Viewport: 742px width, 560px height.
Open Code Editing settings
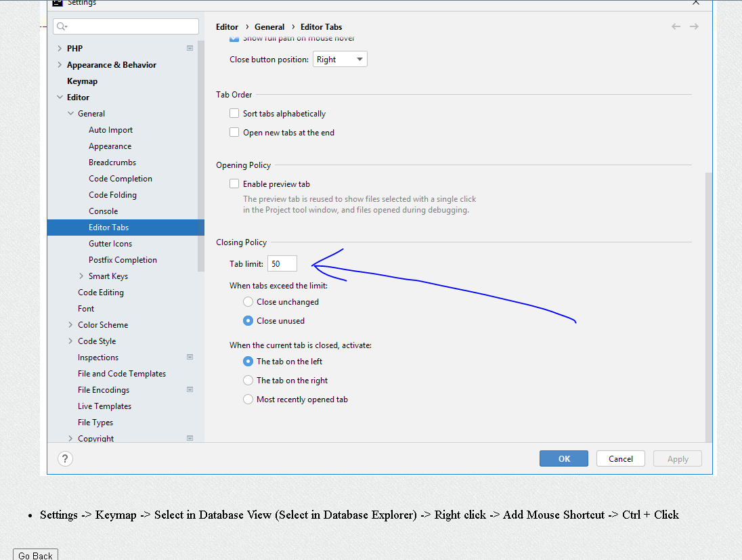[101, 292]
